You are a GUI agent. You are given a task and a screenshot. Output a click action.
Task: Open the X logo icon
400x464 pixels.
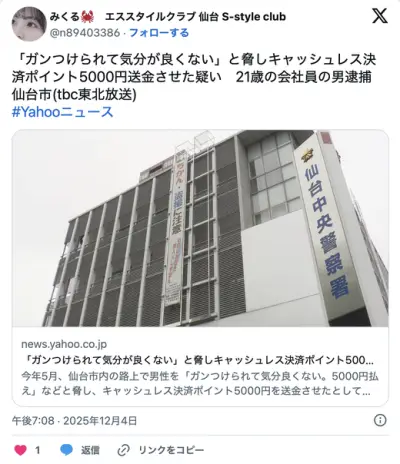[x=380, y=16]
